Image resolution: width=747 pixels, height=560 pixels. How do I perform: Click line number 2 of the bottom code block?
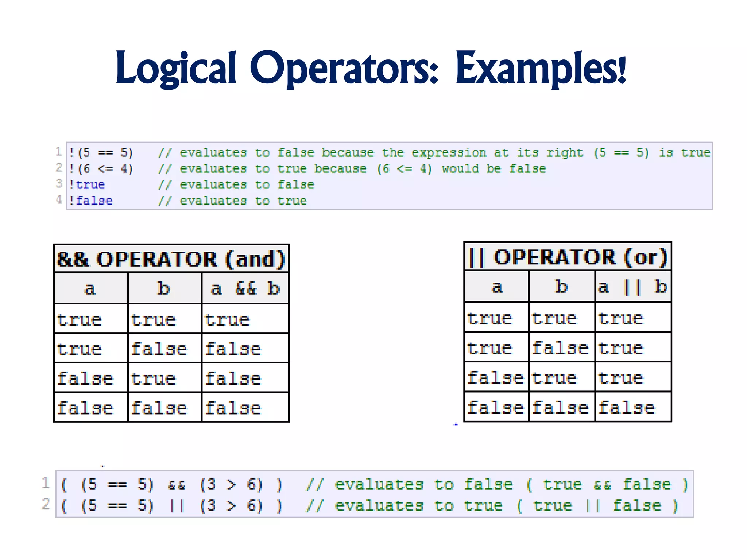click(x=46, y=504)
